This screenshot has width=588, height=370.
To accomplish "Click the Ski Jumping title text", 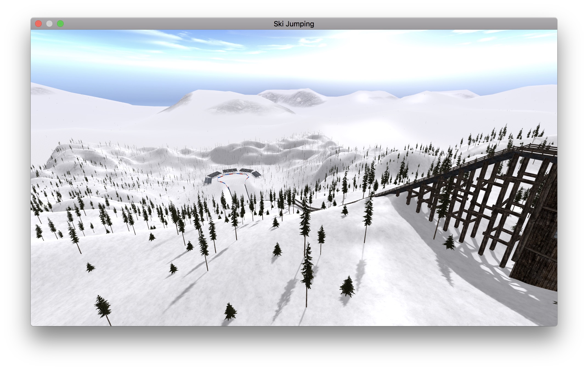I will [x=294, y=24].
